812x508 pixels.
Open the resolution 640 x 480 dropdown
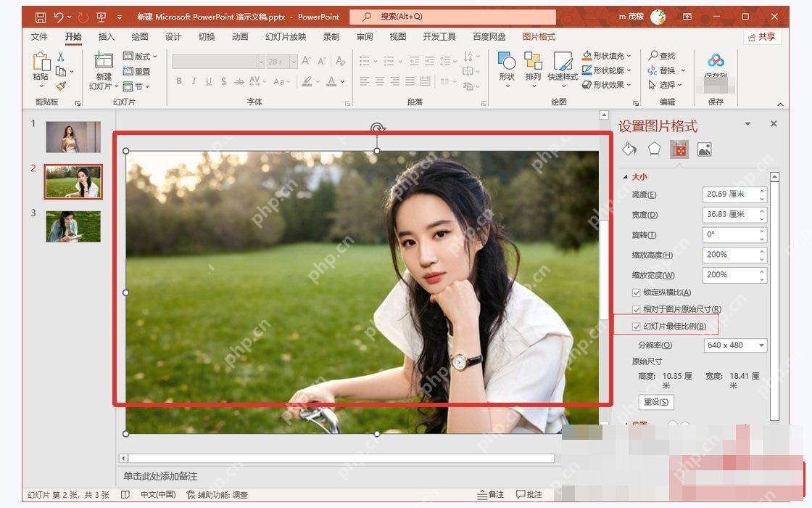(761, 345)
